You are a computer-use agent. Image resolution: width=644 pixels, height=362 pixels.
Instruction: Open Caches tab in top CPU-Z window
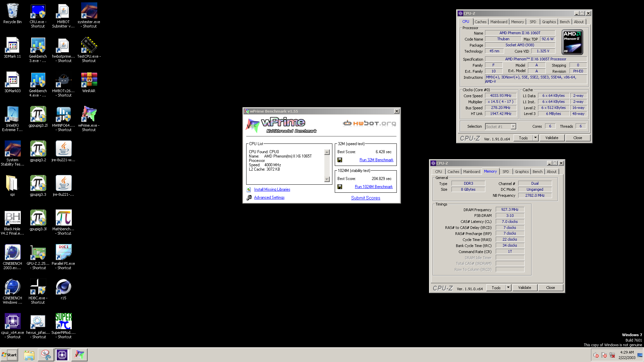(x=480, y=22)
